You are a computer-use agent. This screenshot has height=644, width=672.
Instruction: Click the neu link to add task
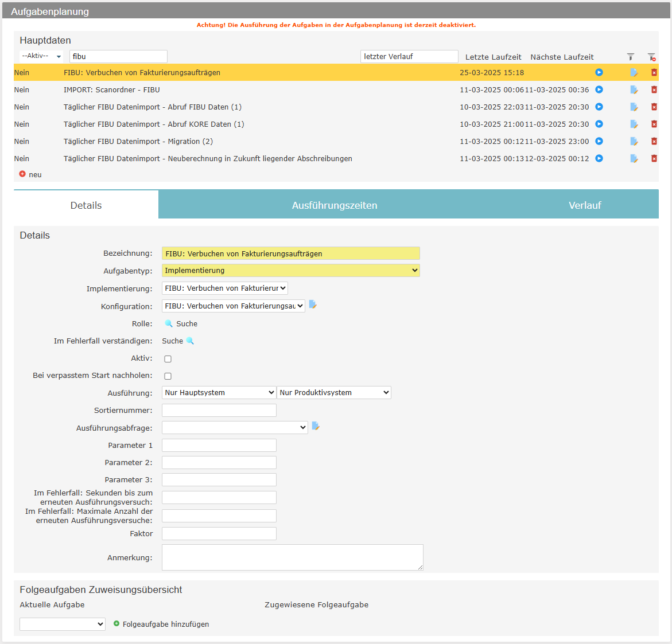pyautogui.click(x=34, y=175)
